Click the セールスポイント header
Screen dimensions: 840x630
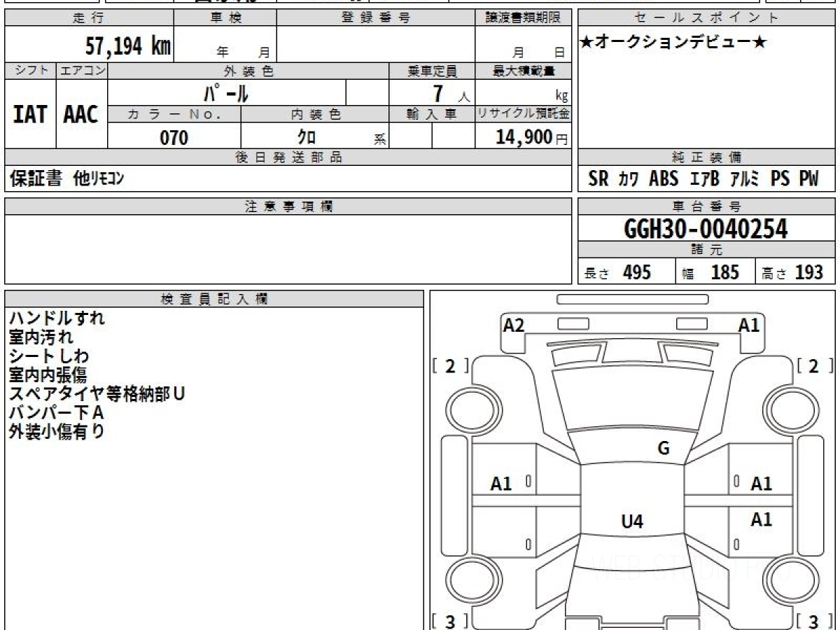click(x=706, y=18)
